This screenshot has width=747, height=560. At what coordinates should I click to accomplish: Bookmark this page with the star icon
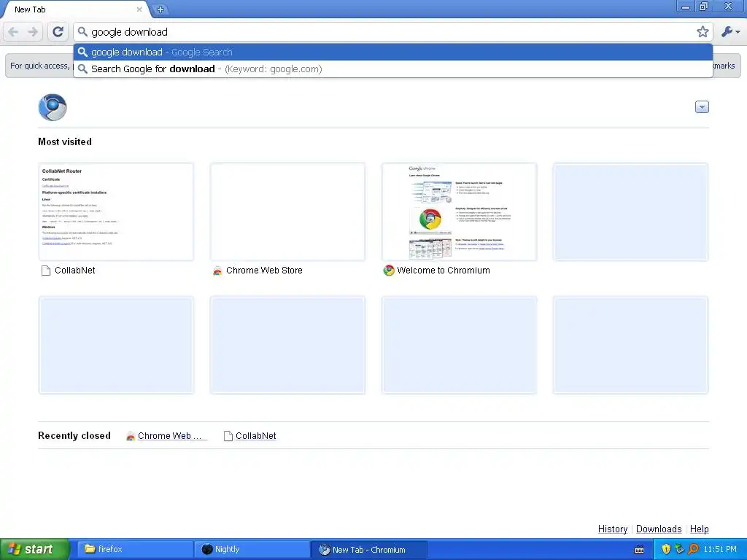[703, 32]
